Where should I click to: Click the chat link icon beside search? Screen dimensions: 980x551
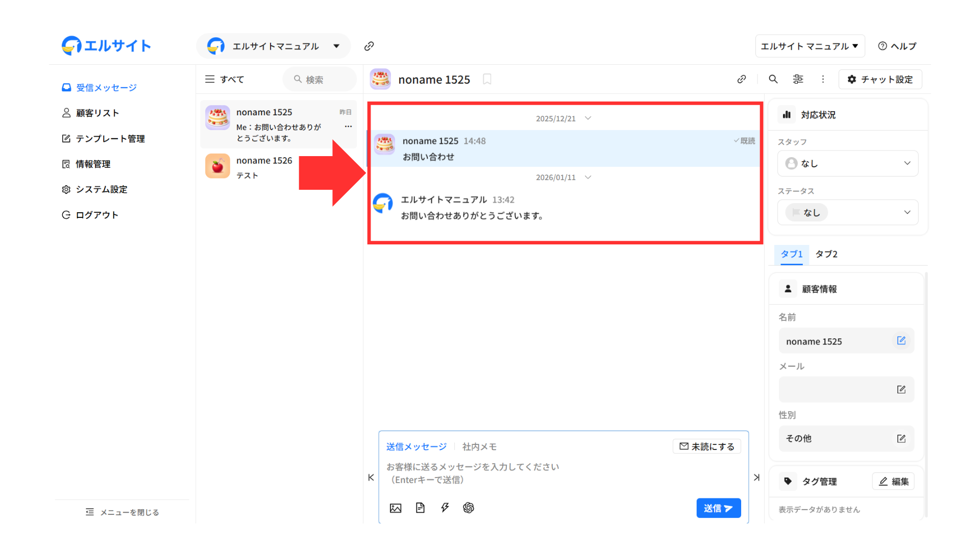tap(742, 79)
